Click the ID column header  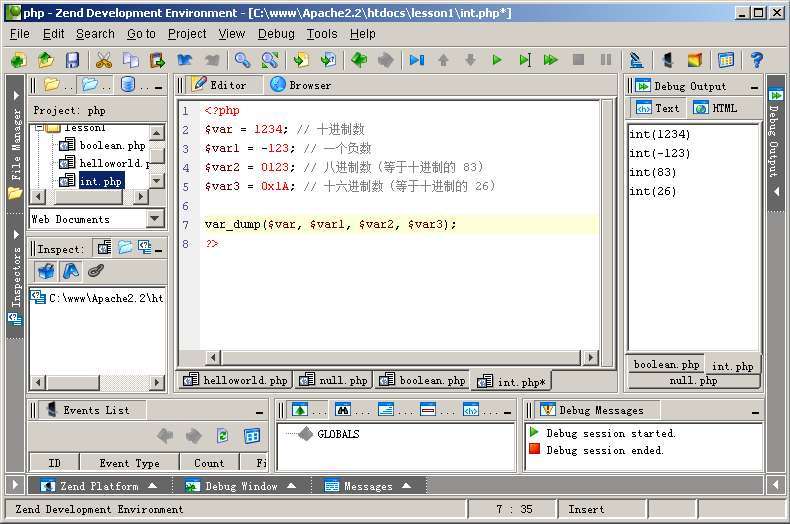click(x=54, y=463)
